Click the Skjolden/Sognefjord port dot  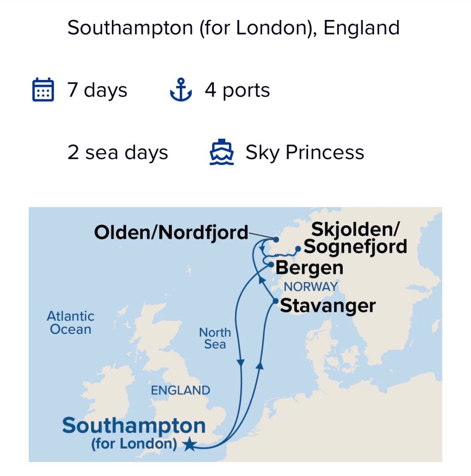pos(298,248)
